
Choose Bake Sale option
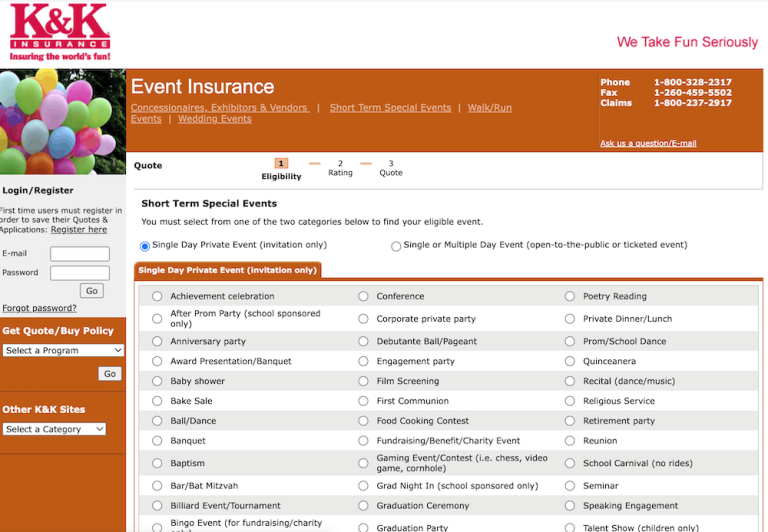click(157, 401)
